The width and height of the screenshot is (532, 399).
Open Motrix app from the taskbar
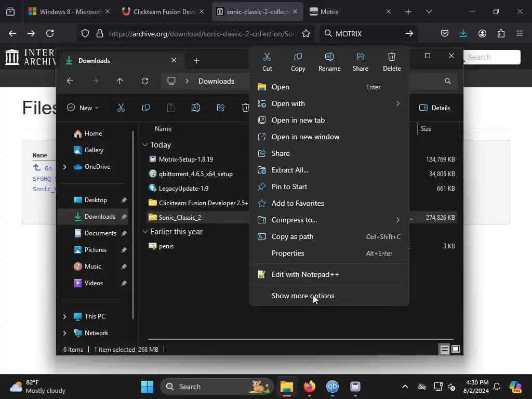coord(355,387)
